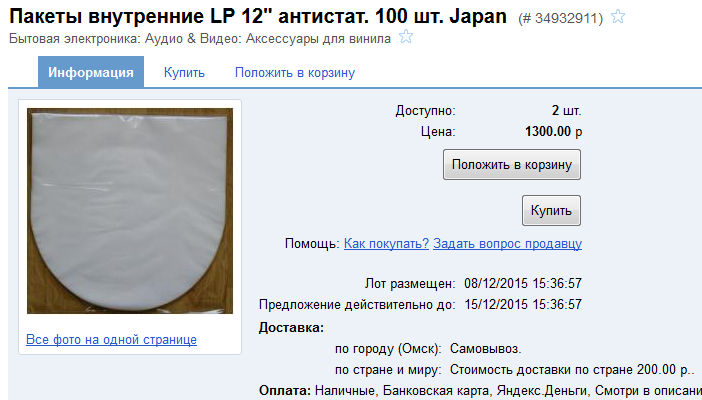This screenshot has width=702, height=400.
Task: Click the available quantity 2 шт.
Action: coord(566,111)
